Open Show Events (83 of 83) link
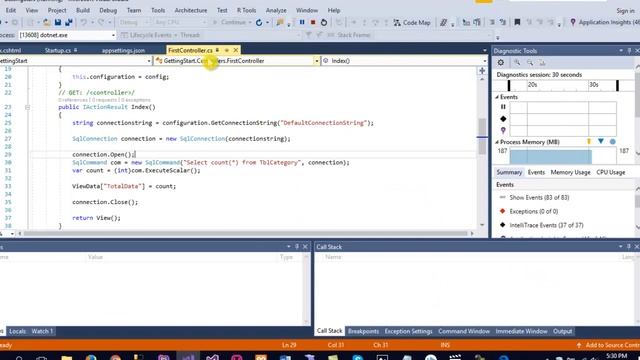640x360 pixels. [539, 198]
